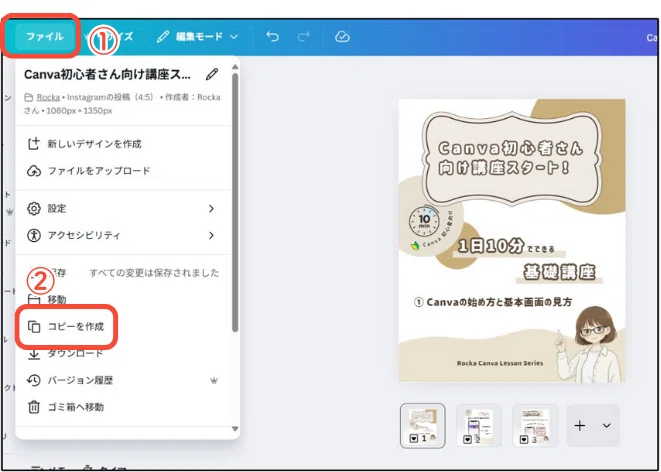This screenshot has height=472, width=661.
Task: Click the copy icon beside コピーを作成
Action: click(x=34, y=327)
